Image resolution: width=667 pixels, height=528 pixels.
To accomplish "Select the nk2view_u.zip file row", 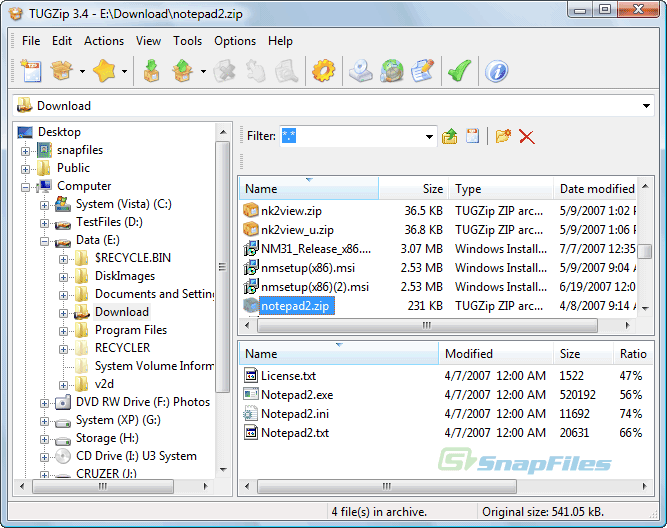I will [438, 230].
